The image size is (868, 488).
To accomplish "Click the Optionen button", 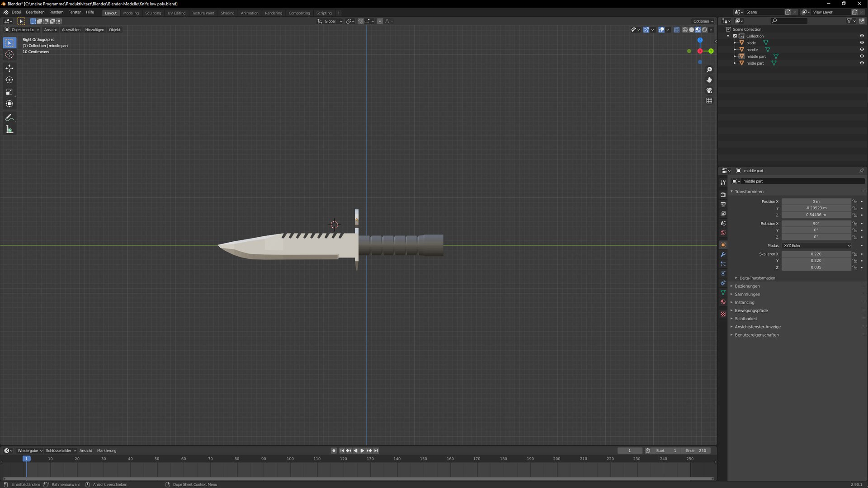I will [703, 21].
